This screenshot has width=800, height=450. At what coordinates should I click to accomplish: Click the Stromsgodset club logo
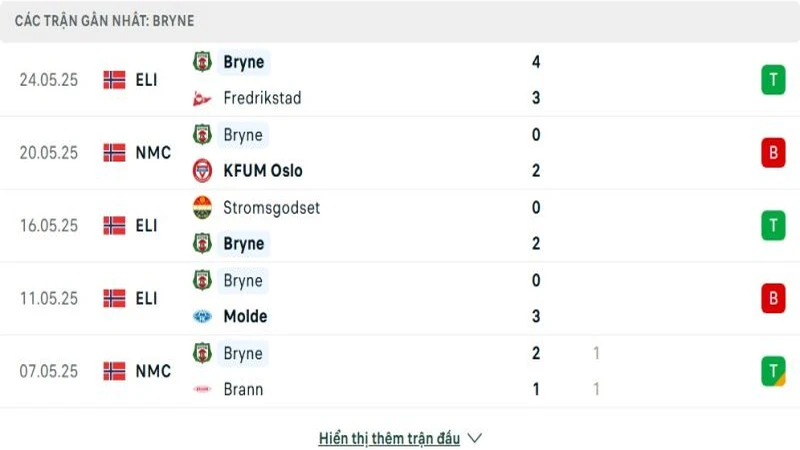pos(202,208)
